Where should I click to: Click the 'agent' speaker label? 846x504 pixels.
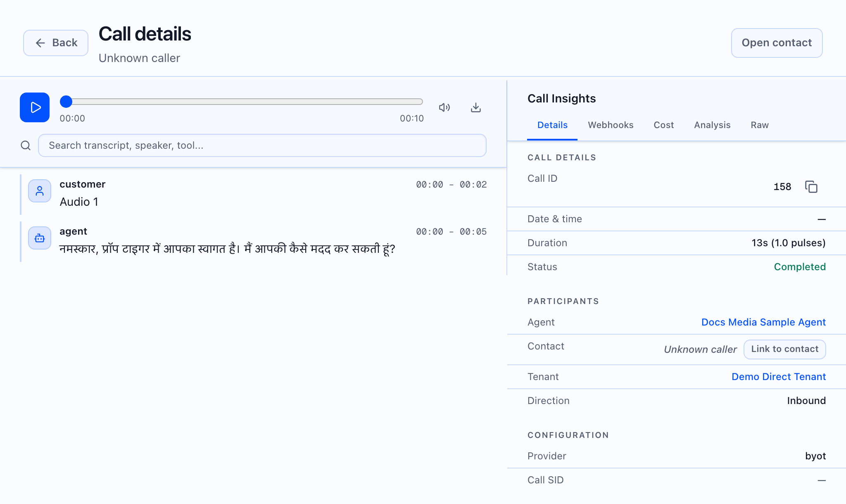click(x=73, y=231)
